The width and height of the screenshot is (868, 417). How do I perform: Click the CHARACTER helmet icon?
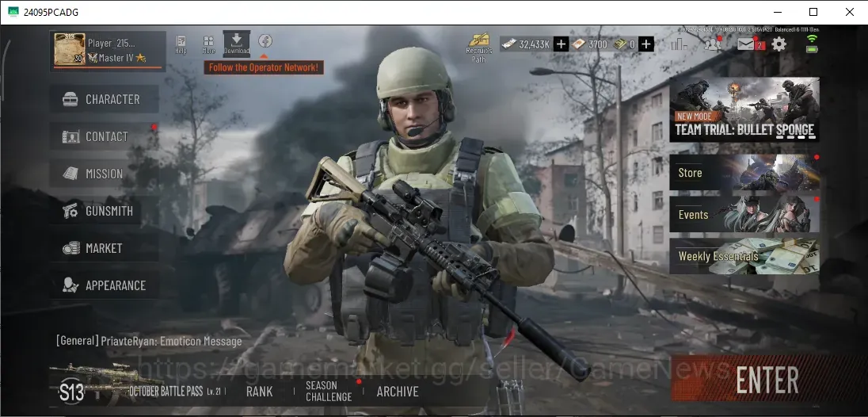pyautogui.click(x=70, y=99)
